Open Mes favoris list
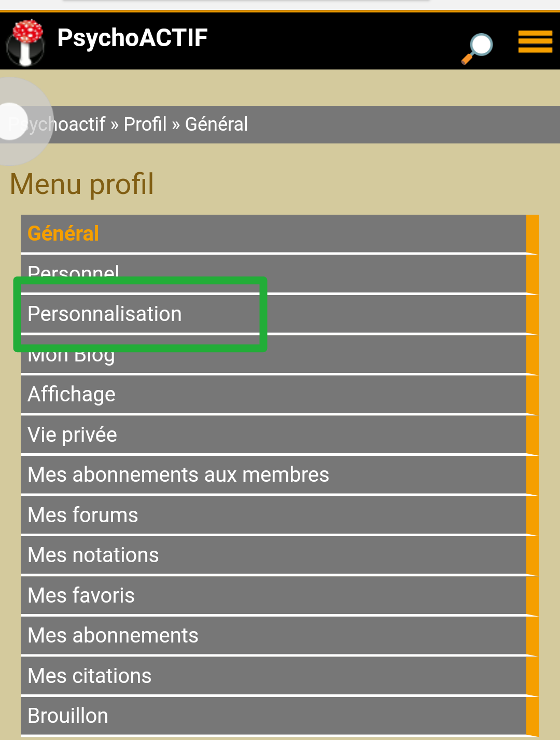Image resolution: width=560 pixels, height=740 pixels. point(81,596)
